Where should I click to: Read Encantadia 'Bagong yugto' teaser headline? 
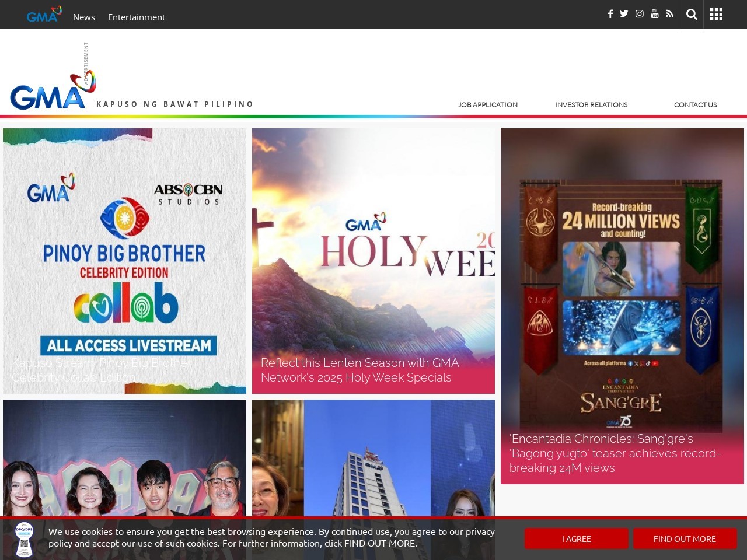tap(615, 453)
